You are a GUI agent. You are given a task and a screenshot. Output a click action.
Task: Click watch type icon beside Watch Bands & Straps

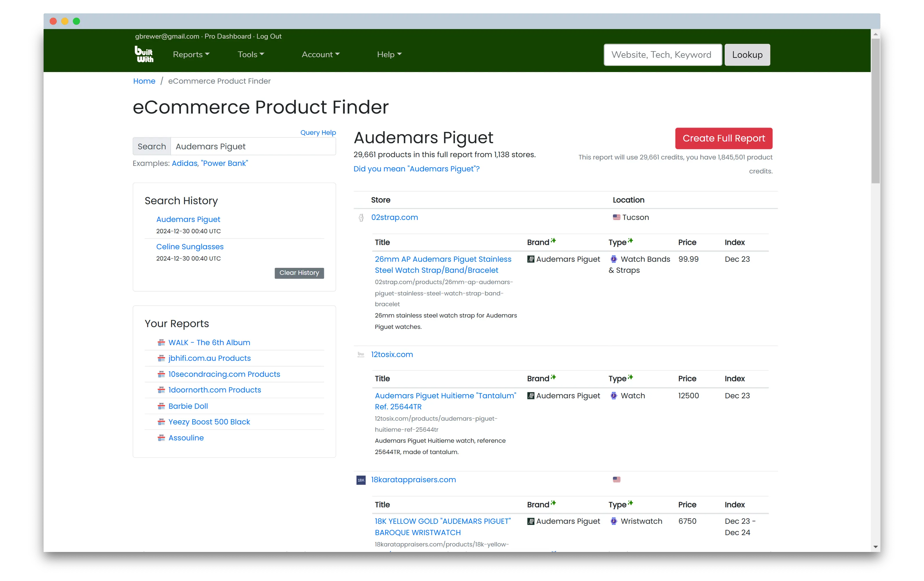(x=614, y=259)
